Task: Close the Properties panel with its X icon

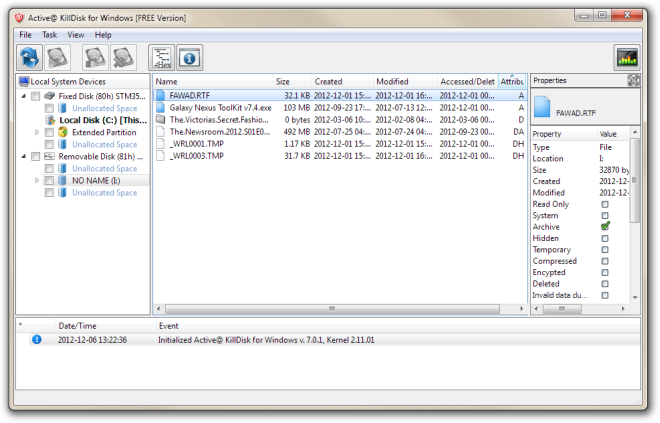Action: pos(633,81)
